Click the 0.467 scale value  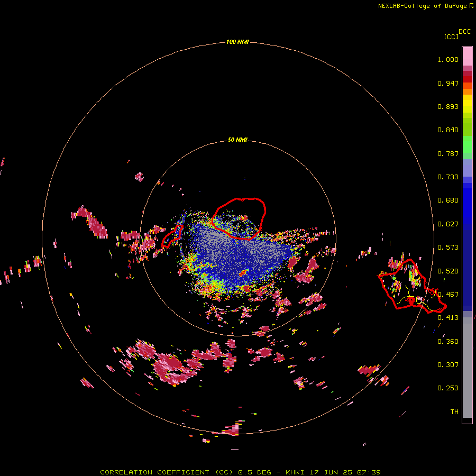(448, 295)
